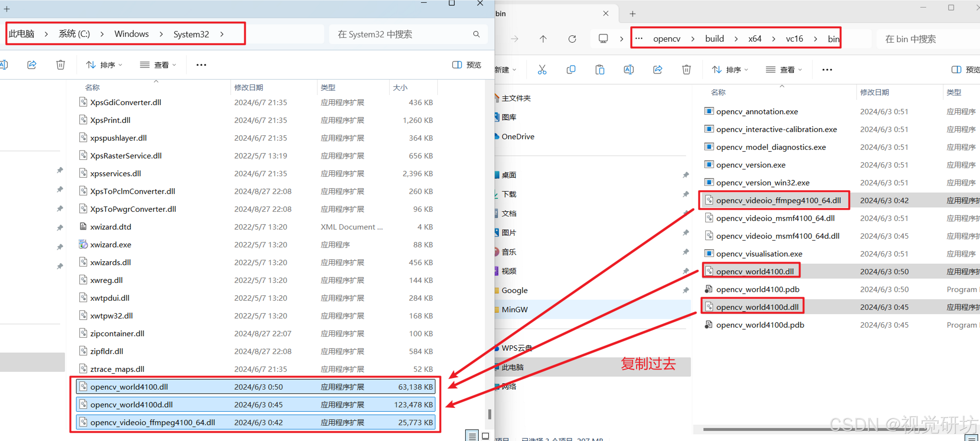Click Refresh icon in bin window
980x441 pixels.
(x=572, y=39)
